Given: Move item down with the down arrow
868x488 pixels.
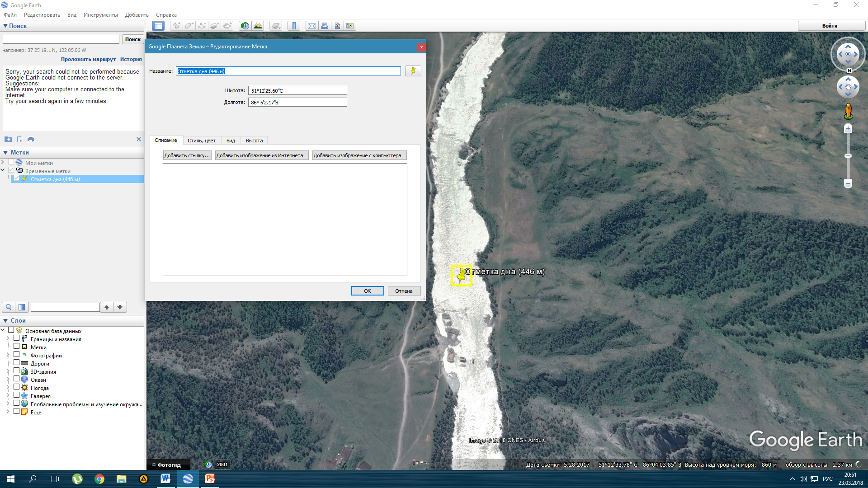Looking at the screenshot, I should (120, 307).
